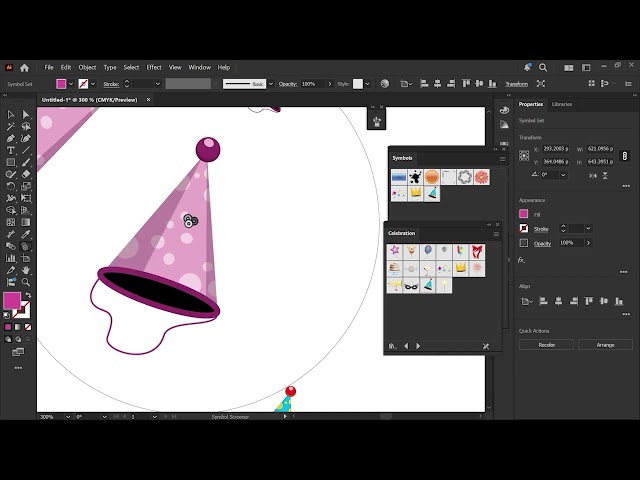Open stroke color dropdown in control bar
This screenshot has width=640, height=480.
click(x=93, y=84)
